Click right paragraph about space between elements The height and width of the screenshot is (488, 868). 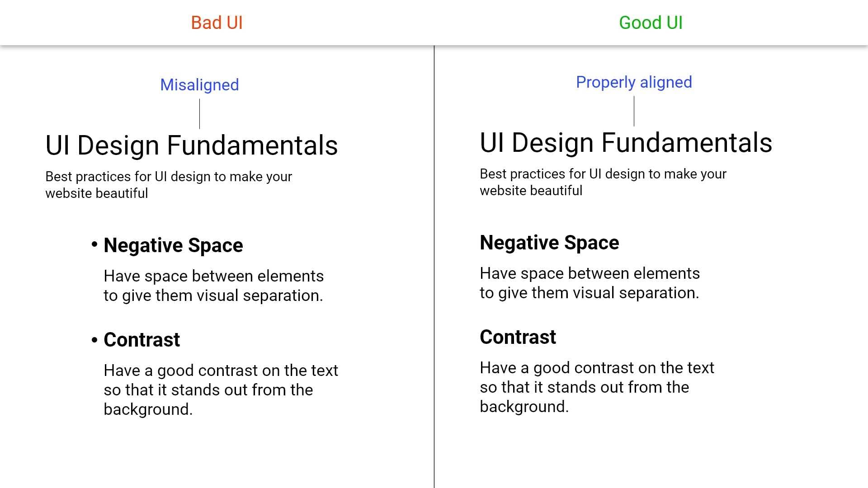(x=590, y=283)
